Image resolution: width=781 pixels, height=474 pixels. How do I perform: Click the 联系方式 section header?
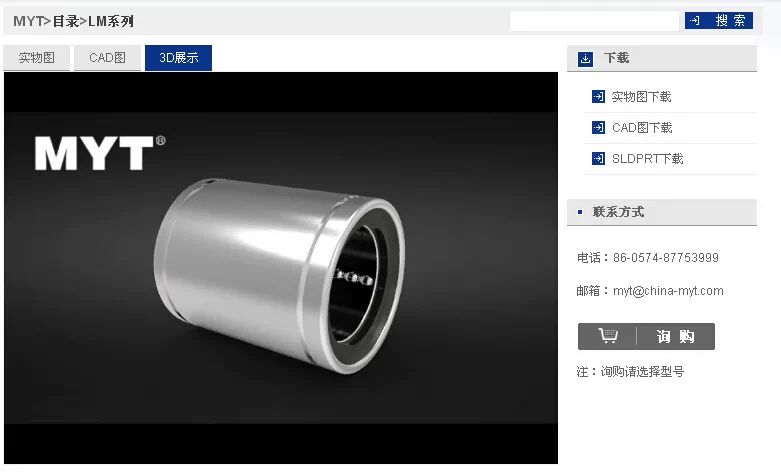[661, 212]
